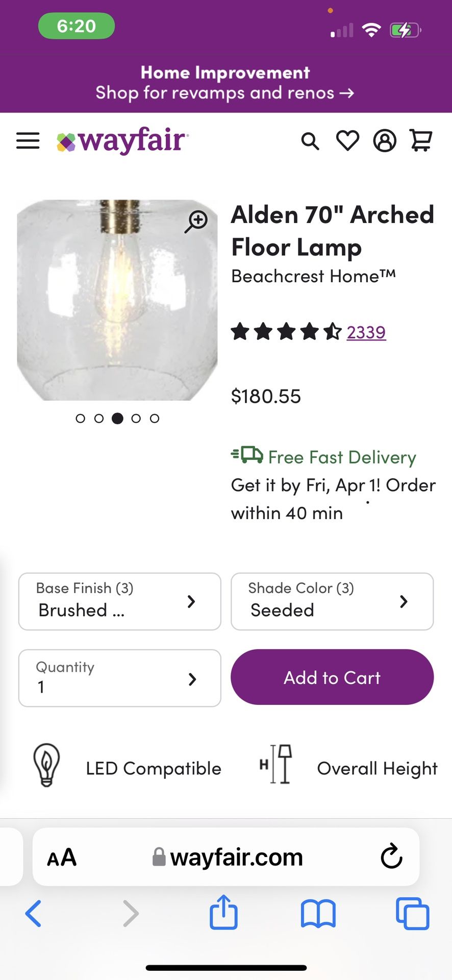The image size is (452, 980).
Task: Reload the wayfair.com page
Action: 391,857
